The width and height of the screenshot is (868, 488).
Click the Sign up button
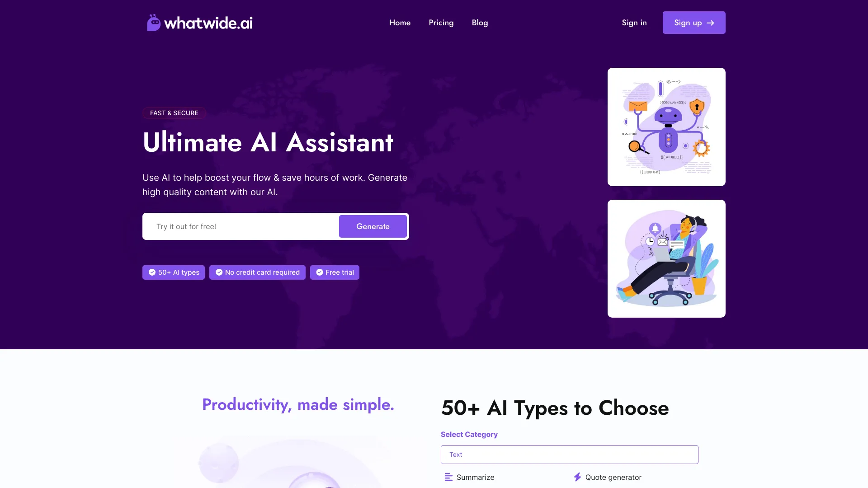[x=694, y=23]
